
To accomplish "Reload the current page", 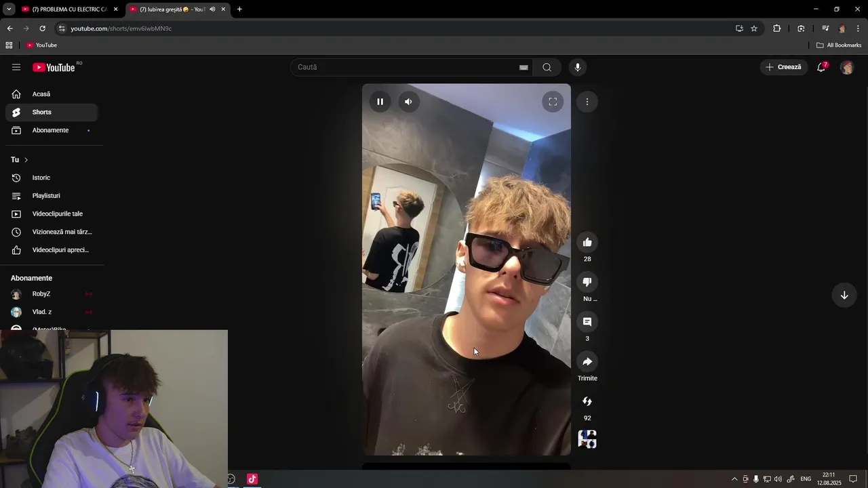I will (42, 28).
